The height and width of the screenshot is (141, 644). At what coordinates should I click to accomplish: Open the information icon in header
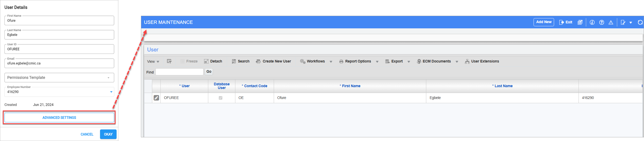coord(592,22)
